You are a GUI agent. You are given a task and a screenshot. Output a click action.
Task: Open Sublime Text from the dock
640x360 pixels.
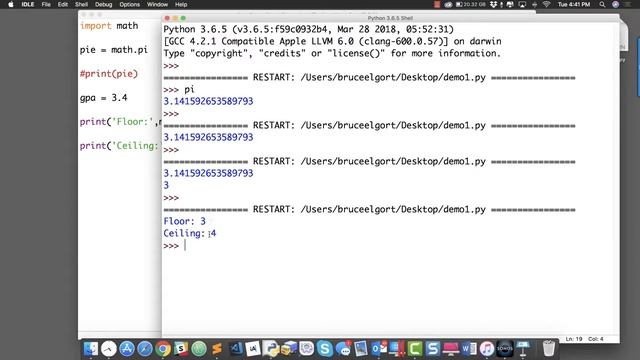coord(217,349)
